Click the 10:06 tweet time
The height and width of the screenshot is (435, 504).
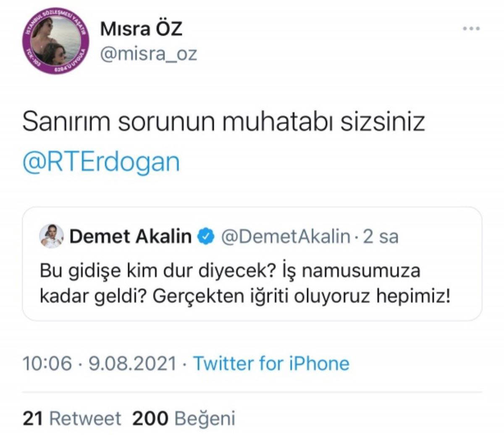click(47, 363)
